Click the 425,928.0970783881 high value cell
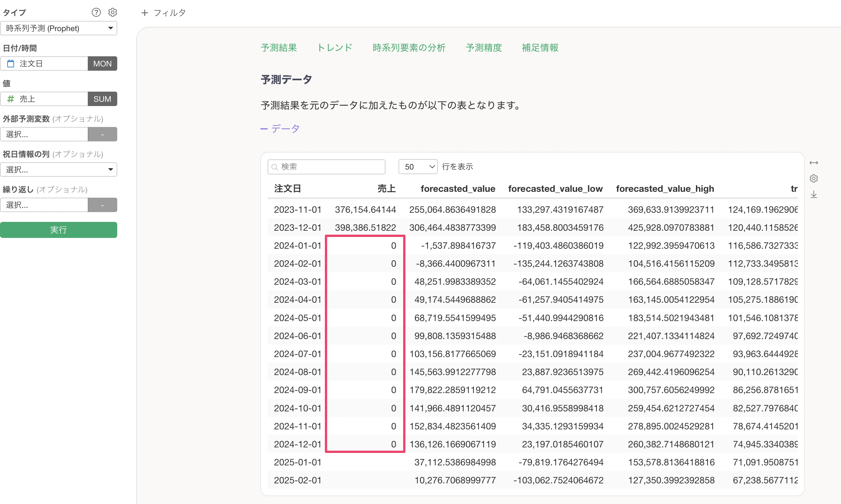This screenshot has width=841, height=504. click(671, 227)
